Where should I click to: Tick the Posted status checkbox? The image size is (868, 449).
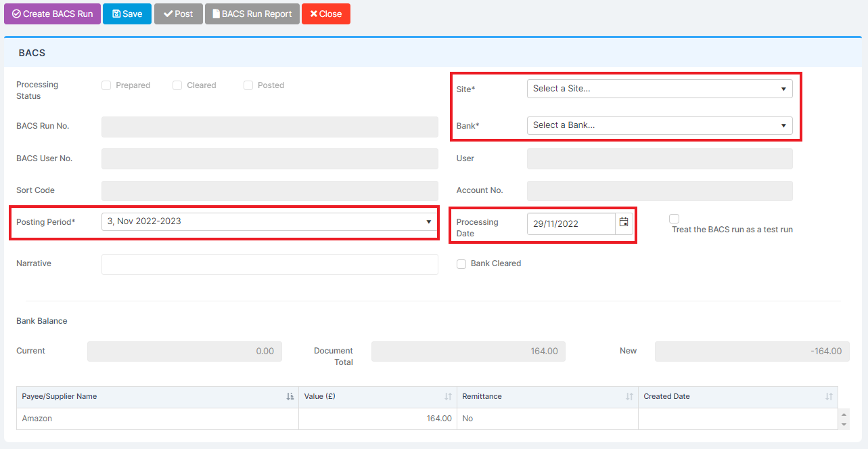coord(248,85)
